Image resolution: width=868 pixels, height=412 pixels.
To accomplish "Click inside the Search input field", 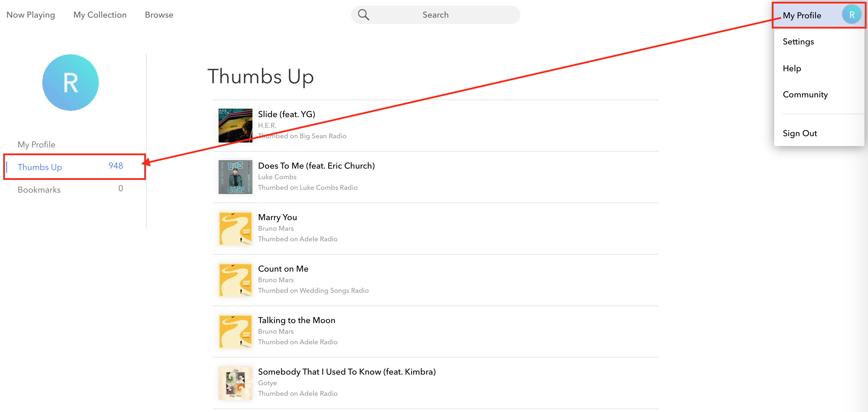I will click(435, 14).
